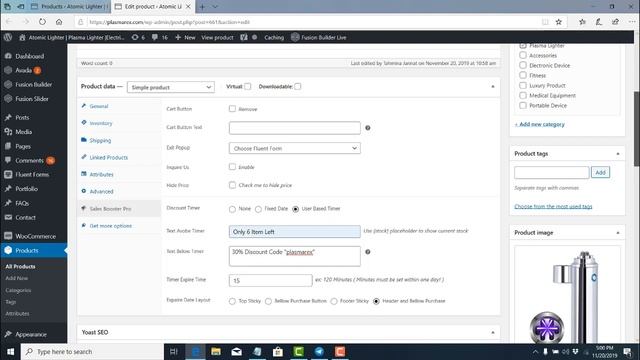Viewport: 640px width, 360px height.
Task: Open the WordPress logo menu
Action: click(8, 37)
